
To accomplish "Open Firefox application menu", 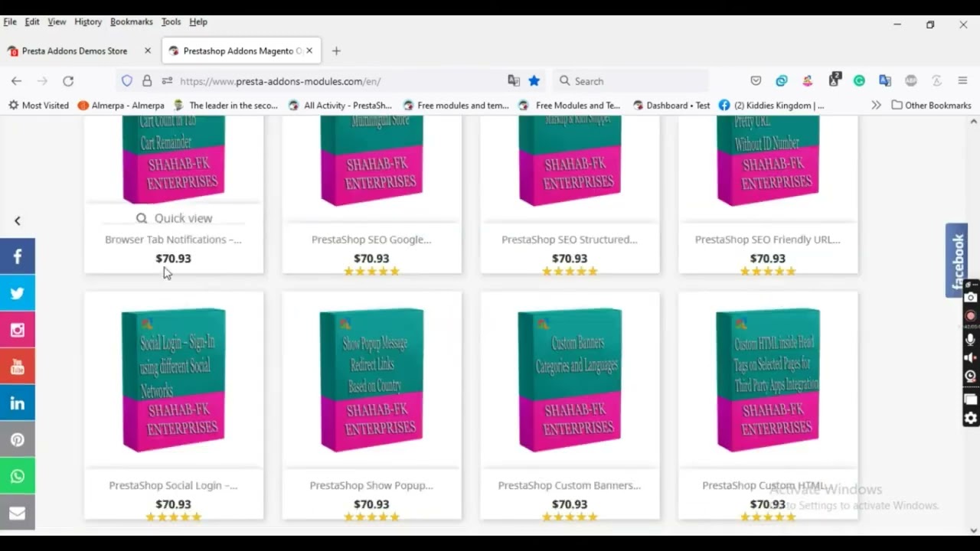I will [963, 80].
